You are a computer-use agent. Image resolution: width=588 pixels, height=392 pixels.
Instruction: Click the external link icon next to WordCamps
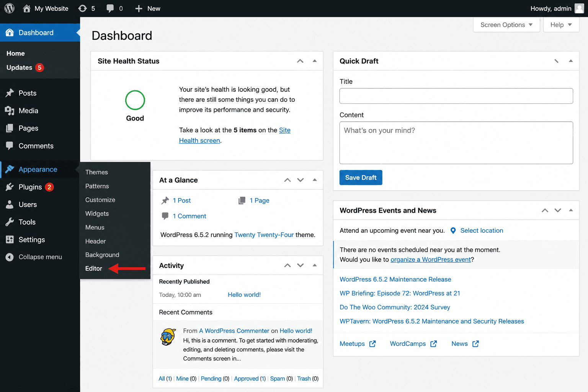(433, 344)
